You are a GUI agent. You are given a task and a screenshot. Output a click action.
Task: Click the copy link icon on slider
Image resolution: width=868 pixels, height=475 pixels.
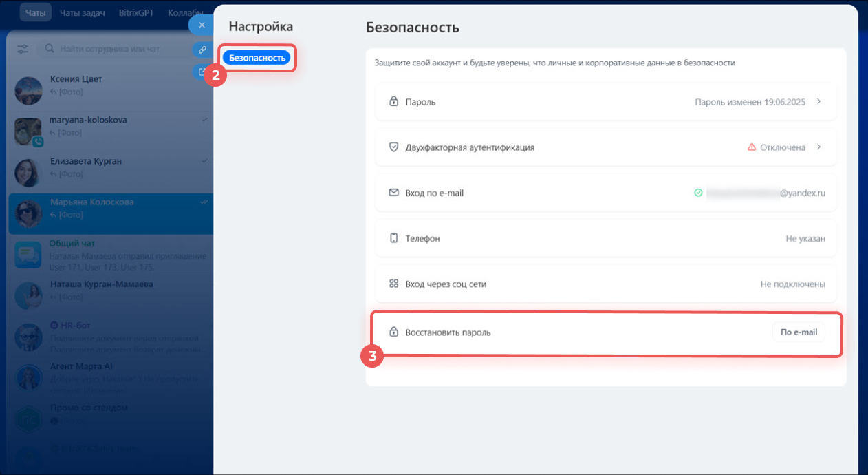coord(202,50)
